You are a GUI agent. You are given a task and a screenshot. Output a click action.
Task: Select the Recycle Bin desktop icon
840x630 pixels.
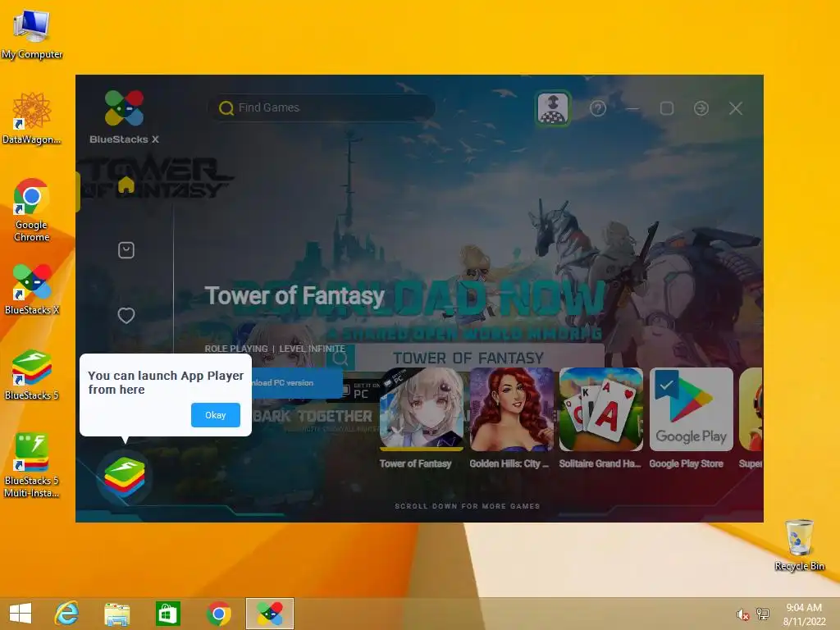click(x=799, y=545)
